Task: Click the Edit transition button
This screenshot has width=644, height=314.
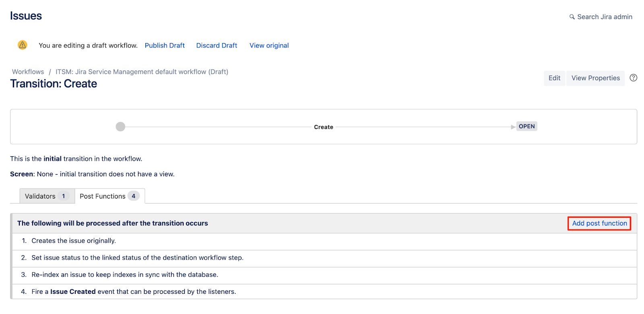Action: coord(554,78)
